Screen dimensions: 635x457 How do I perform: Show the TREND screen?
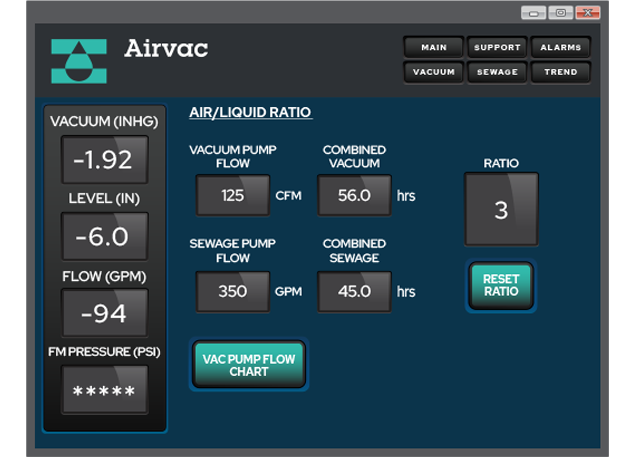pyautogui.click(x=561, y=72)
